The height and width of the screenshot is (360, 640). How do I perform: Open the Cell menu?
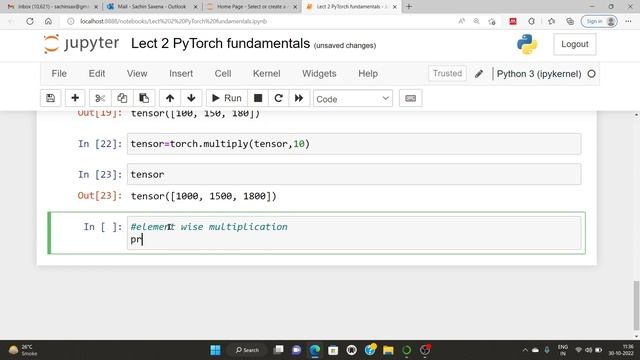click(223, 74)
